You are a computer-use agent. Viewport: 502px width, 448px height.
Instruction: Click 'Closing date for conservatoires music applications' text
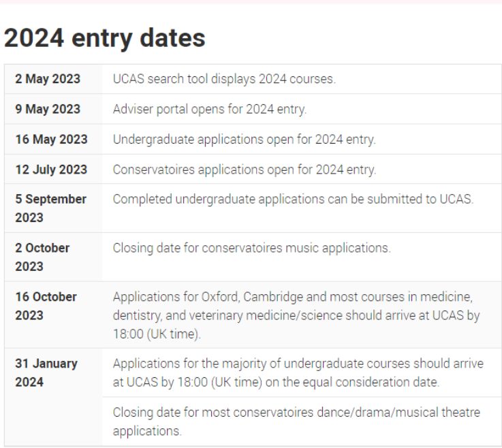[251, 248]
